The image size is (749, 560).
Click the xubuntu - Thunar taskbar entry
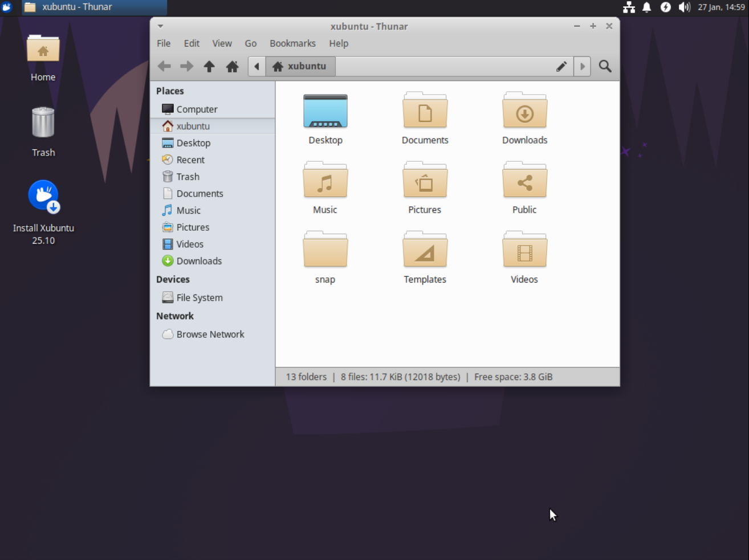tap(93, 8)
